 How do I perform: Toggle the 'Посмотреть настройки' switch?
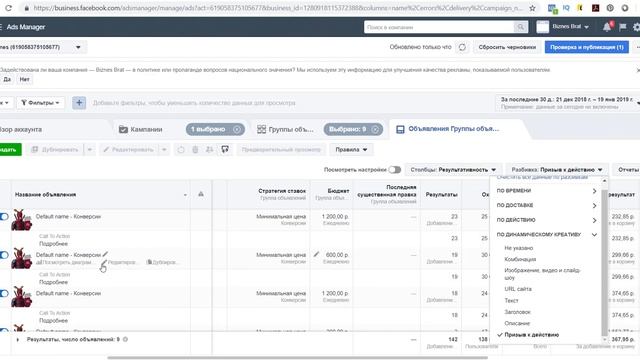[395, 170]
